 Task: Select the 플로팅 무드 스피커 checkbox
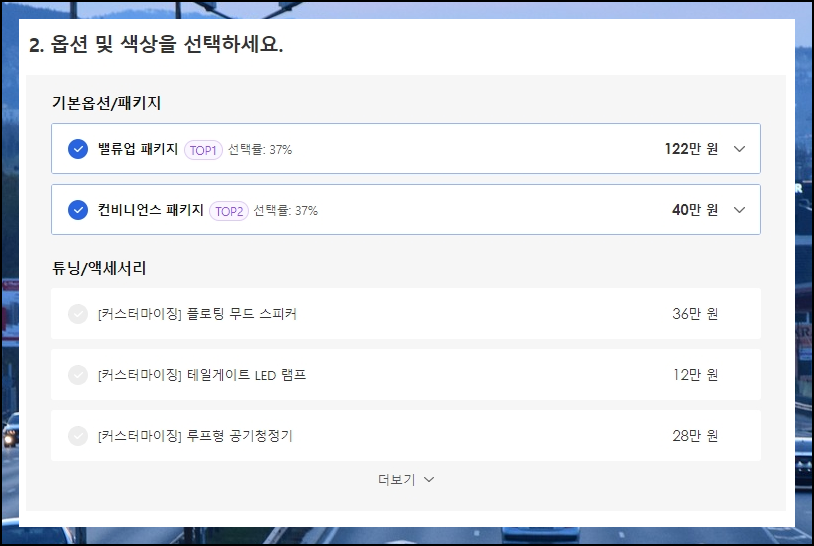[x=78, y=314]
